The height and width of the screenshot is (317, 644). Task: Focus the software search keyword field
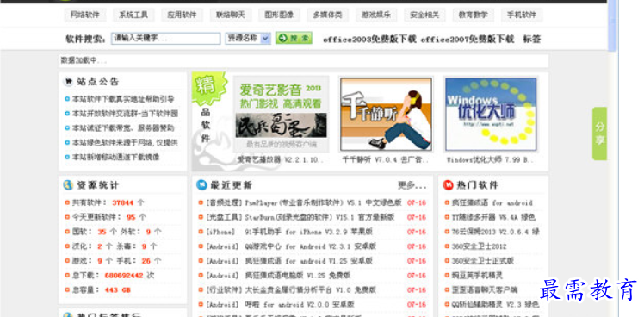[x=166, y=39]
